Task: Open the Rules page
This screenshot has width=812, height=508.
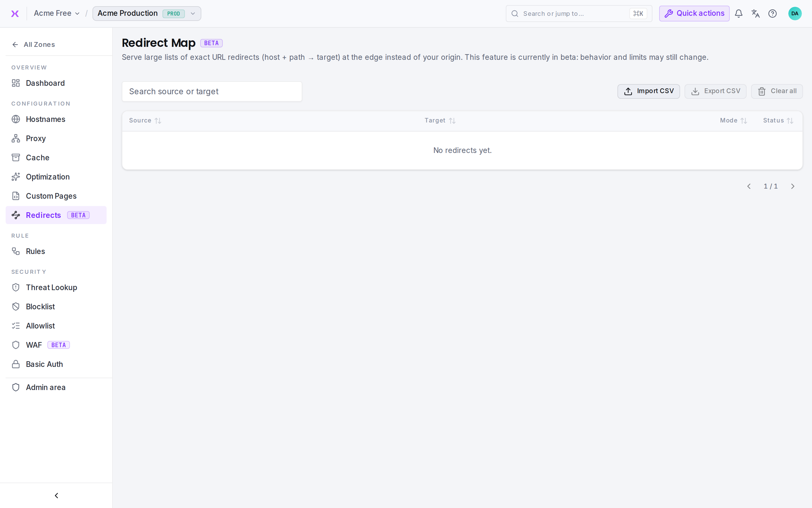Action: pyautogui.click(x=56, y=251)
